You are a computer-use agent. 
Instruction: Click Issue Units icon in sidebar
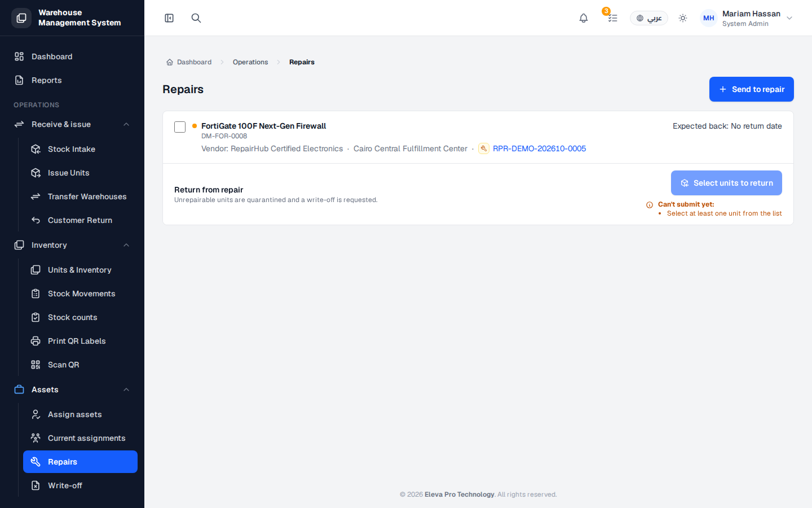[x=36, y=173]
